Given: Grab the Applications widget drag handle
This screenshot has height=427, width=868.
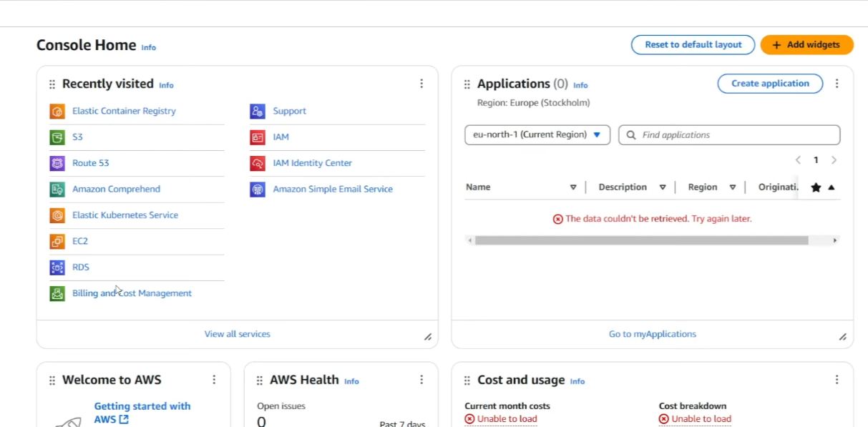Looking at the screenshot, I should click(x=467, y=84).
